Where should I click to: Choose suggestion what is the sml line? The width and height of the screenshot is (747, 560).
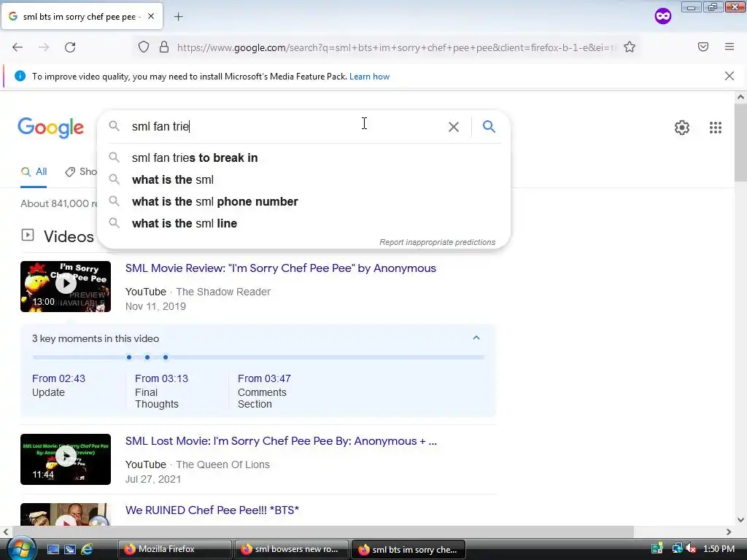304,223
